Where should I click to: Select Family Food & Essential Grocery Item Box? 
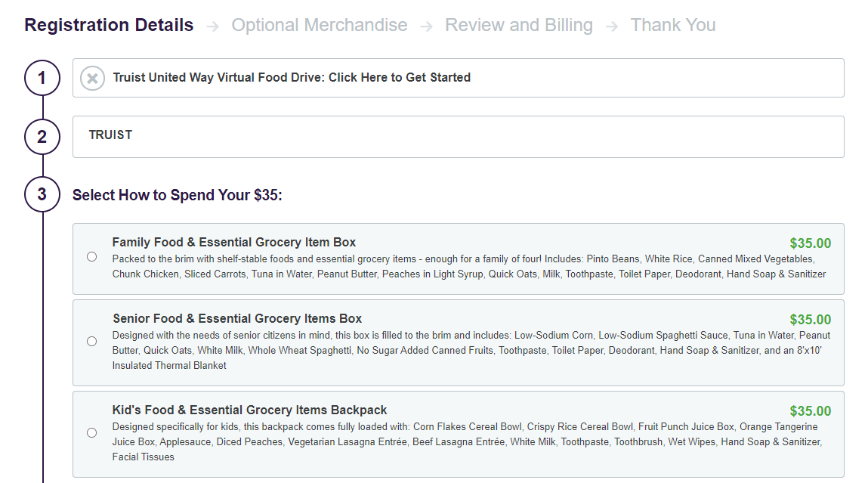pos(92,256)
